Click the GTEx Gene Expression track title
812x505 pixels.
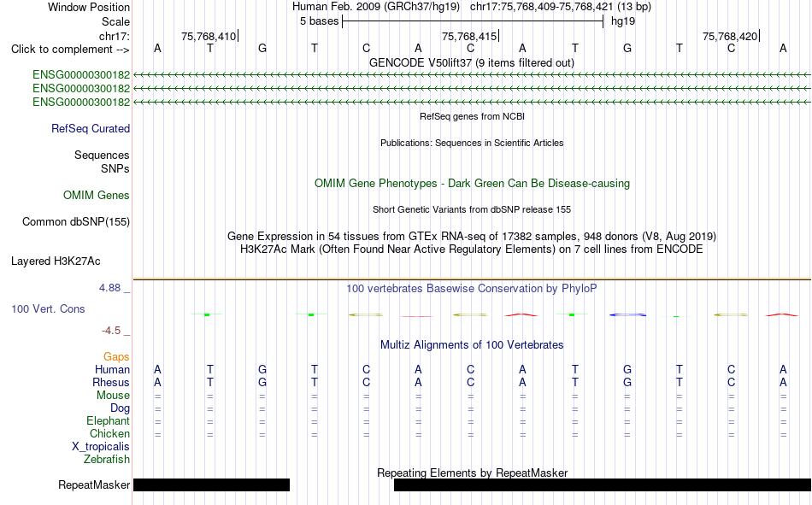pyautogui.click(x=472, y=236)
